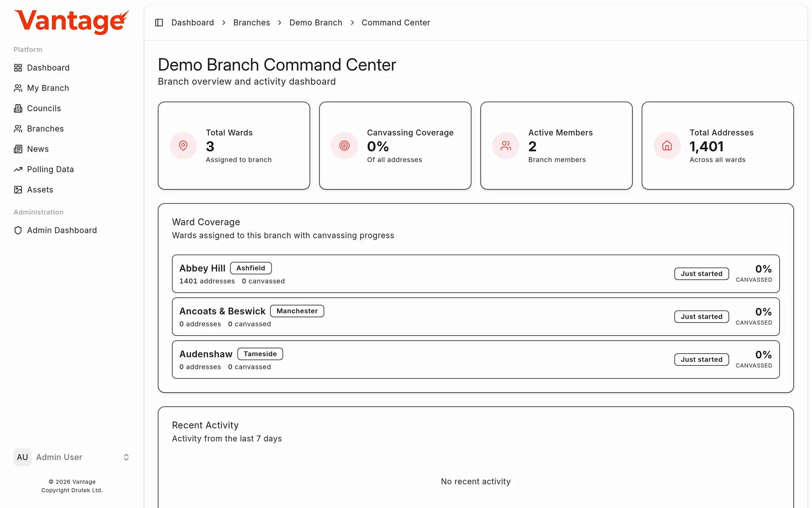Open Dashboard in the sidebar
The height and width of the screenshot is (508, 812).
click(x=72, y=68)
